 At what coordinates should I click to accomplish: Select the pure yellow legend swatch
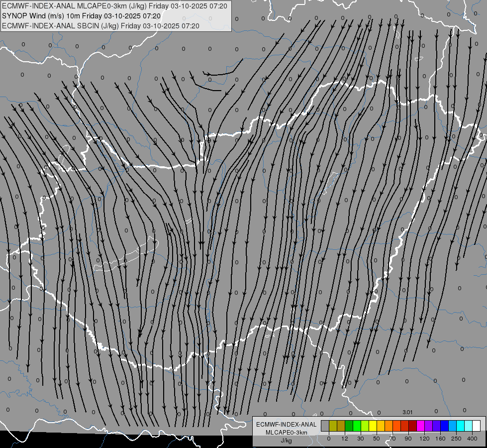pyautogui.click(x=373, y=426)
